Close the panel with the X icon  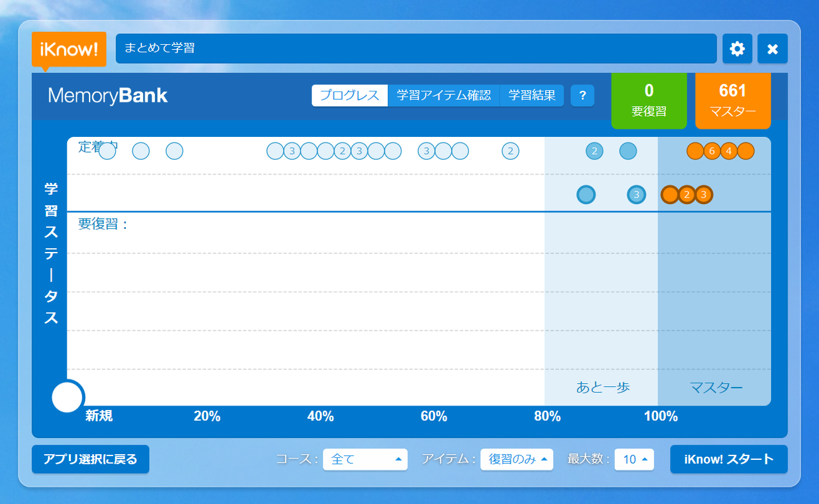(x=772, y=49)
